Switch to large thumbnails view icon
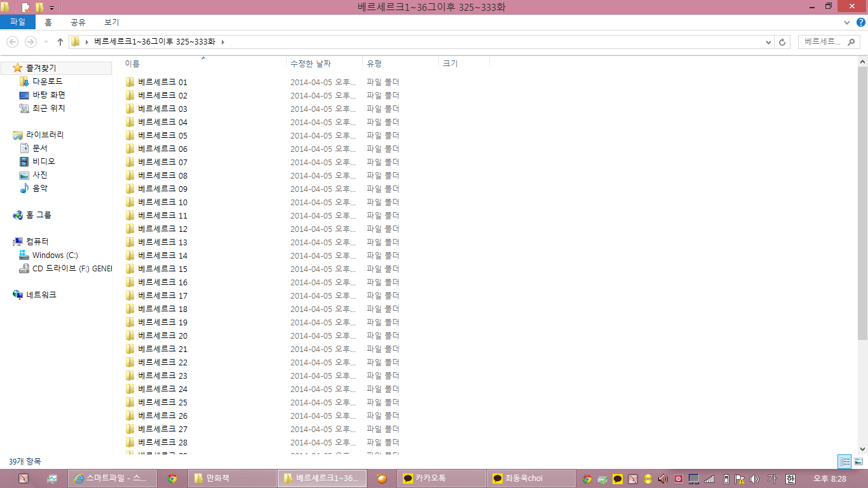Viewport: 868px width, 488px height. pos(858,462)
